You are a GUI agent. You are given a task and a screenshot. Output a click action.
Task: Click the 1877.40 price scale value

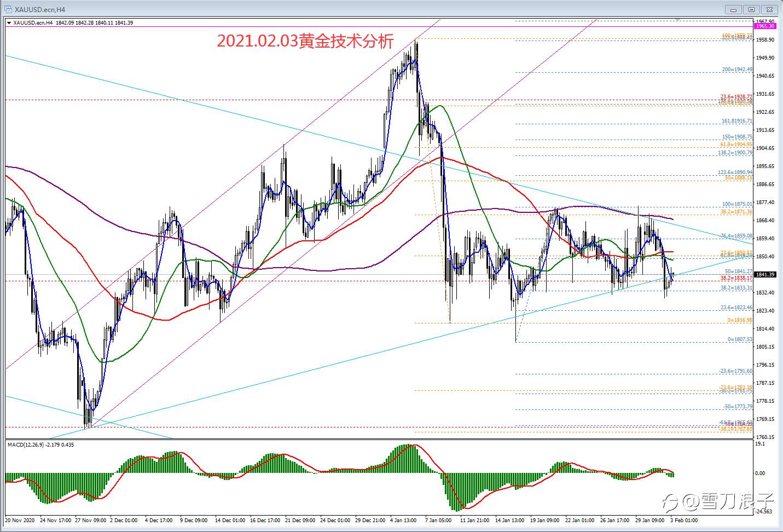[x=765, y=203]
